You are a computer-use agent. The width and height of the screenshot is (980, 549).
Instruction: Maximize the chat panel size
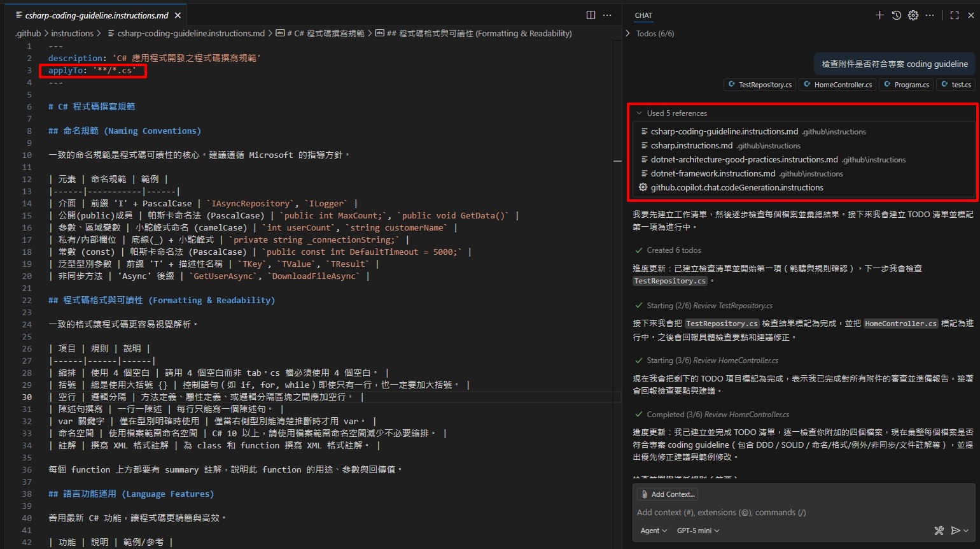pos(954,15)
